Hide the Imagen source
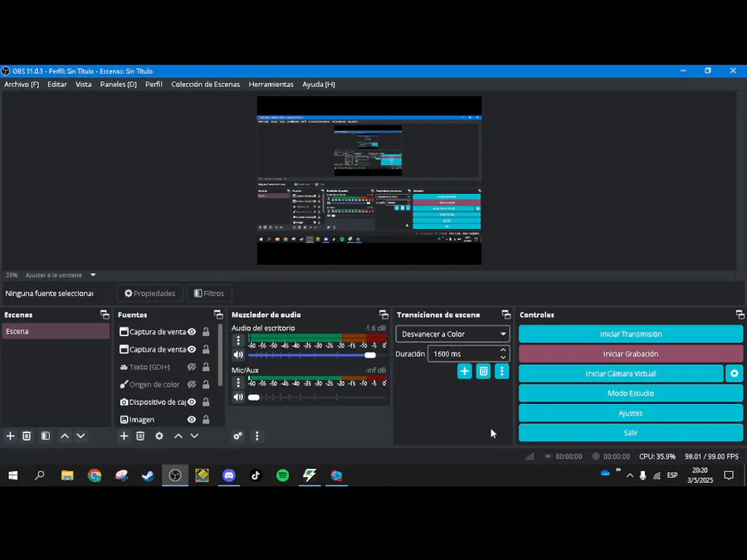 [192, 420]
